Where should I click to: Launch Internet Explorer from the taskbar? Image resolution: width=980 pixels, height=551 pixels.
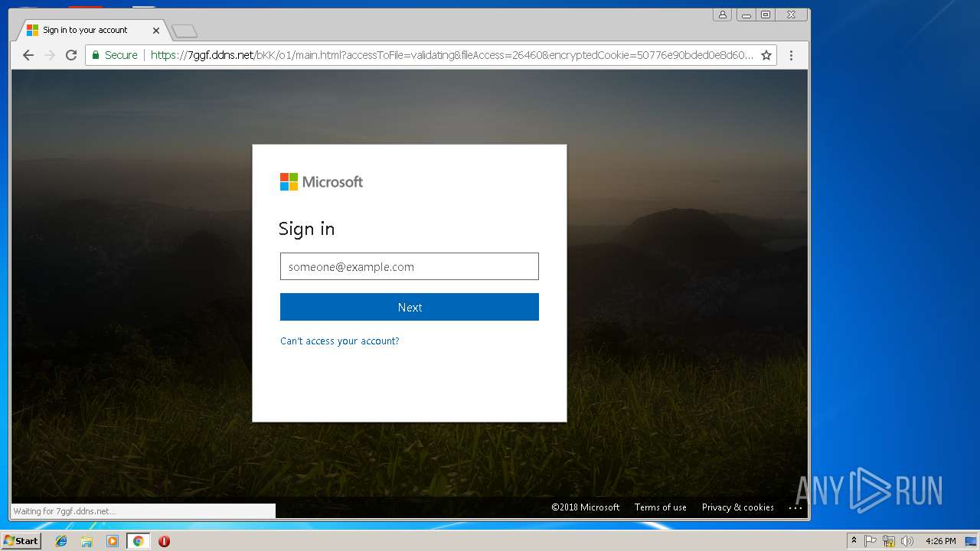point(61,541)
